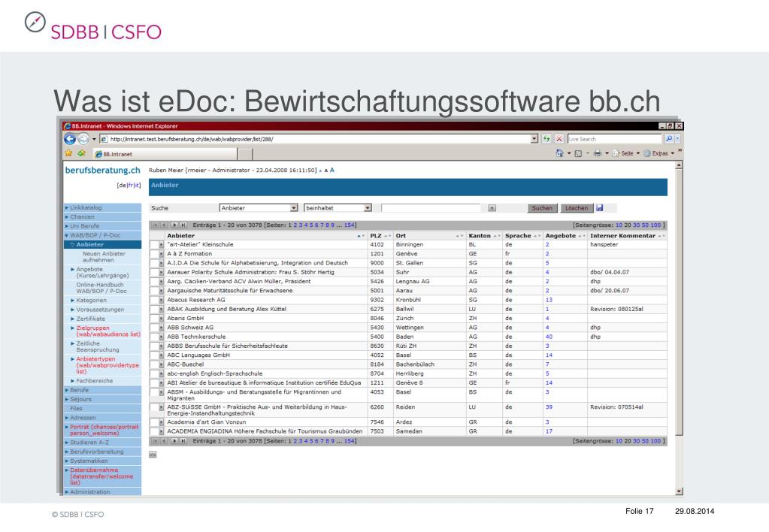Switch language via the fr link
Image resolution: width=769 pixels, height=532 pixels.
tap(131, 186)
